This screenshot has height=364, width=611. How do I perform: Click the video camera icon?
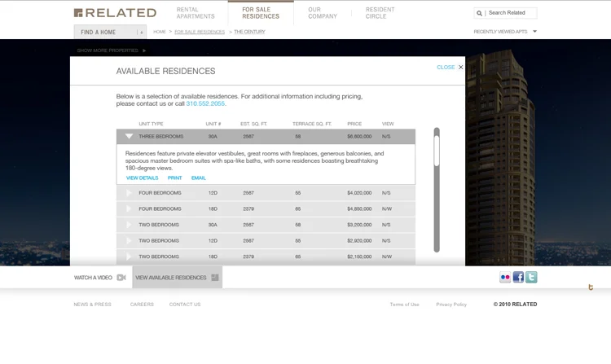tap(121, 278)
